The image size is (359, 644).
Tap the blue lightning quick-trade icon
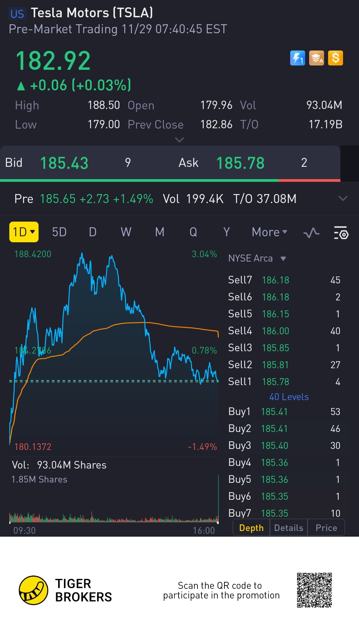298,58
